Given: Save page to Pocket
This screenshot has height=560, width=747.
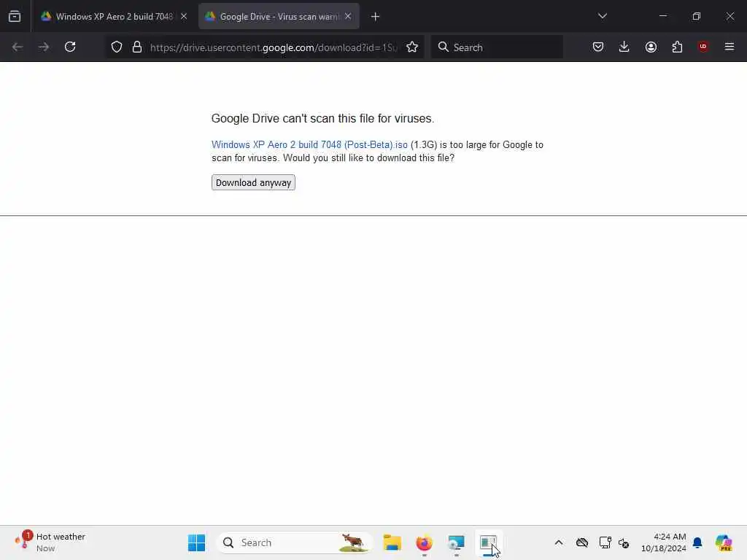Looking at the screenshot, I should (598, 47).
